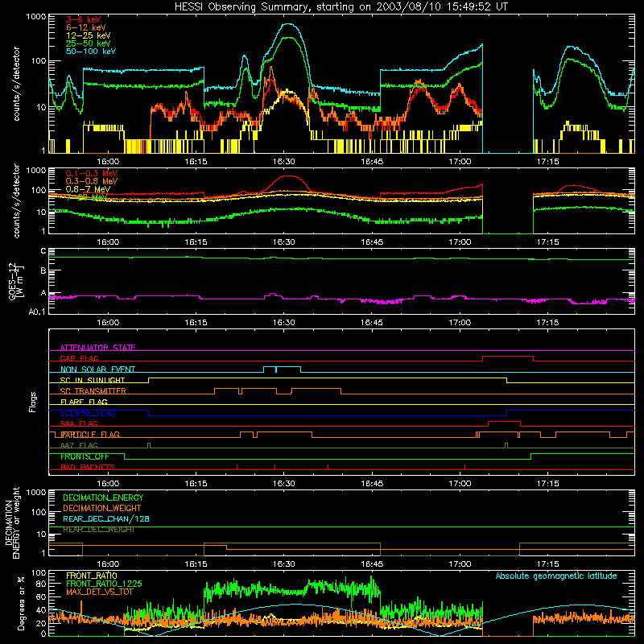Click the yellow '0.8-7 MeV' legend label

point(88,189)
